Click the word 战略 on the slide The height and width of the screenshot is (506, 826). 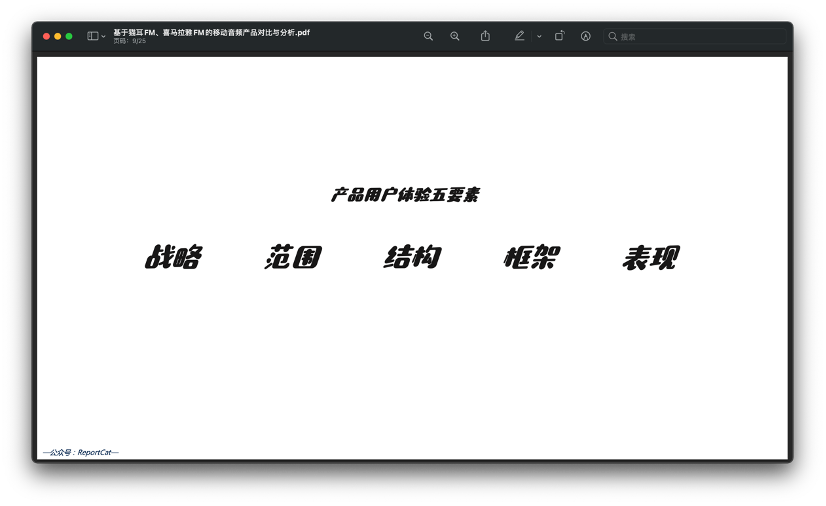click(173, 257)
